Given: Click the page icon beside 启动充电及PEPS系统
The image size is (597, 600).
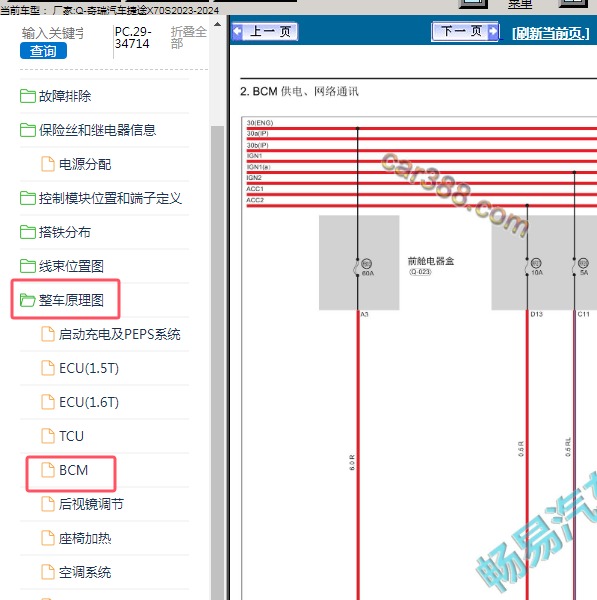Looking at the screenshot, I should click(x=48, y=334).
